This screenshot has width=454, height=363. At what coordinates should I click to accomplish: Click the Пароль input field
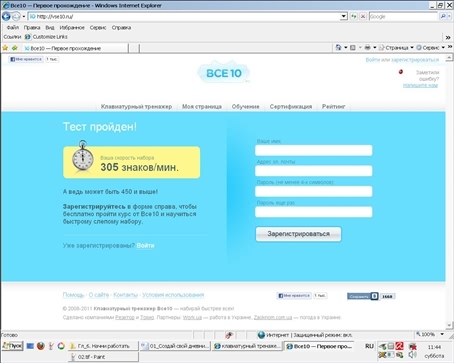pyautogui.click(x=314, y=191)
